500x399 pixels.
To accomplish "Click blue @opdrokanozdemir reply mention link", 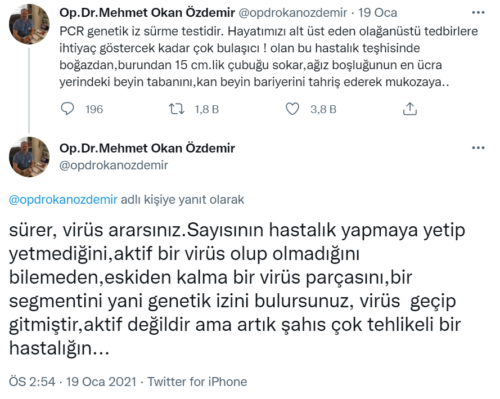I will 63,200.
